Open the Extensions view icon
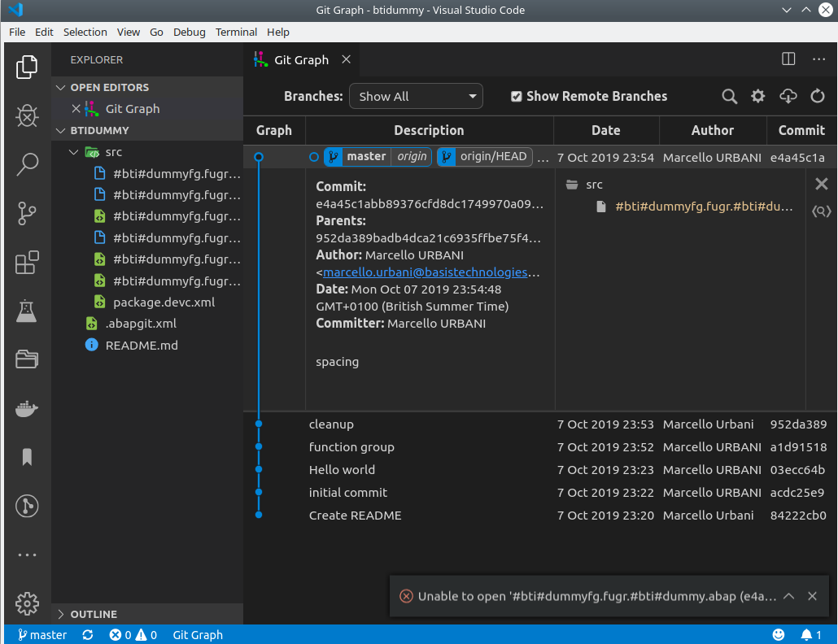Viewport: 838px width, 644px height. point(27,262)
